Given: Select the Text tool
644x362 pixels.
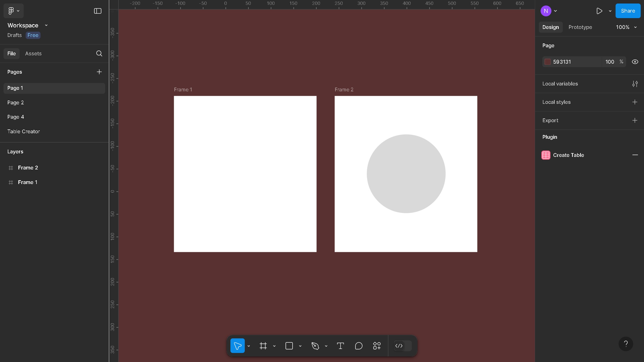Looking at the screenshot, I should click(340, 346).
